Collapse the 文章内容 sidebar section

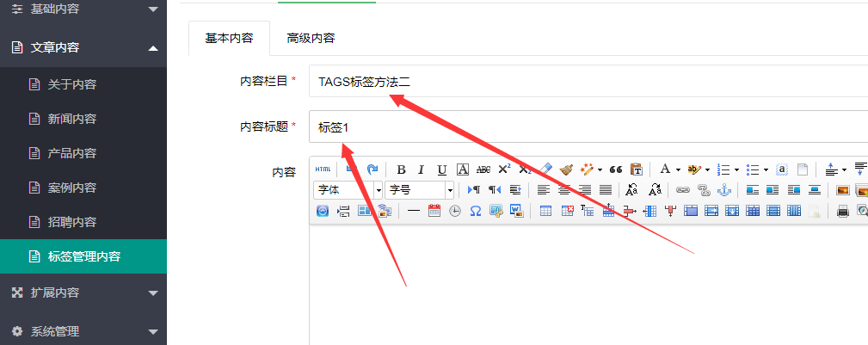[83, 47]
